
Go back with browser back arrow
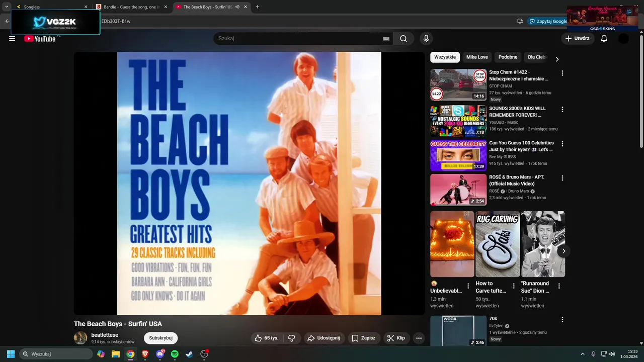[x=7, y=21]
